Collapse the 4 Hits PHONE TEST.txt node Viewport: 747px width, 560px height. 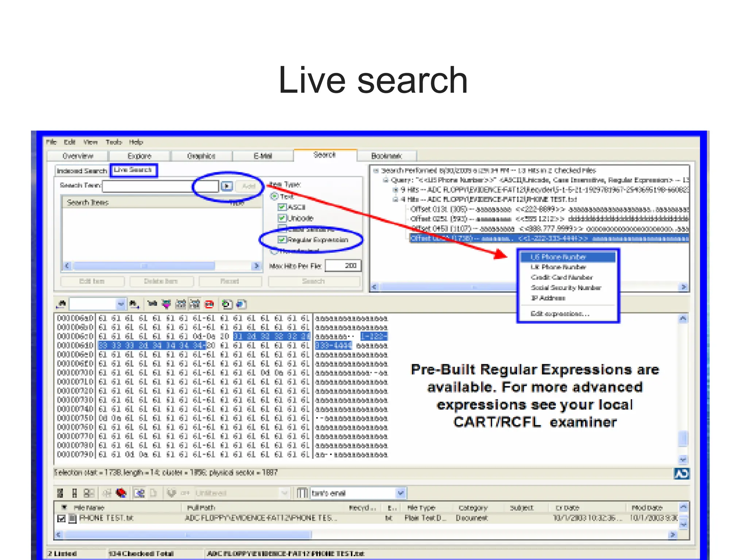point(395,199)
